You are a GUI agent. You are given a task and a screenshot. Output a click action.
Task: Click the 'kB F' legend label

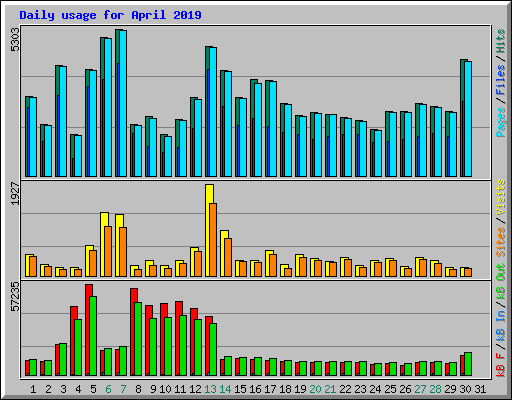coord(501,365)
